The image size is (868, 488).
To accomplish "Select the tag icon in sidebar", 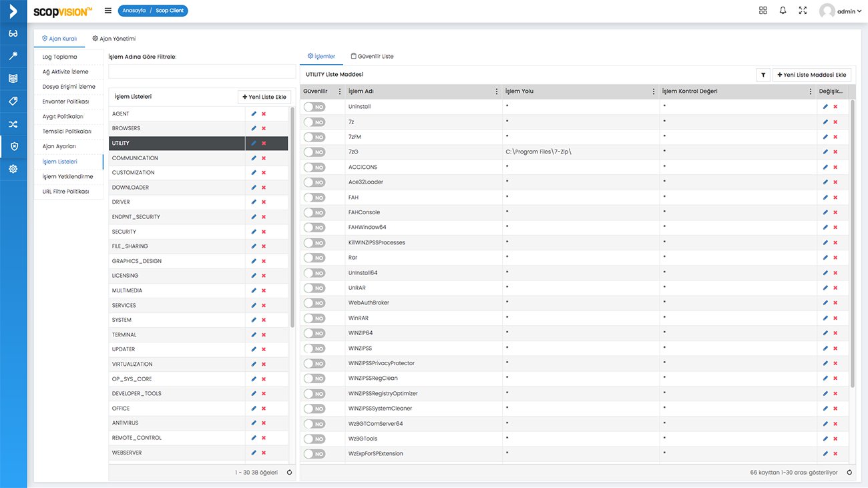I will coord(13,101).
